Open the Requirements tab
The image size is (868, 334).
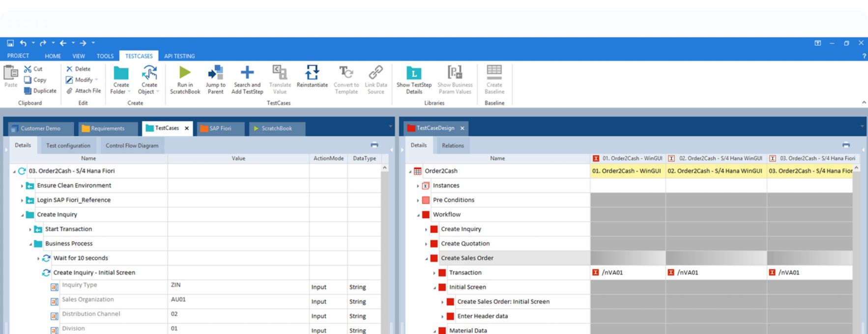pyautogui.click(x=107, y=129)
